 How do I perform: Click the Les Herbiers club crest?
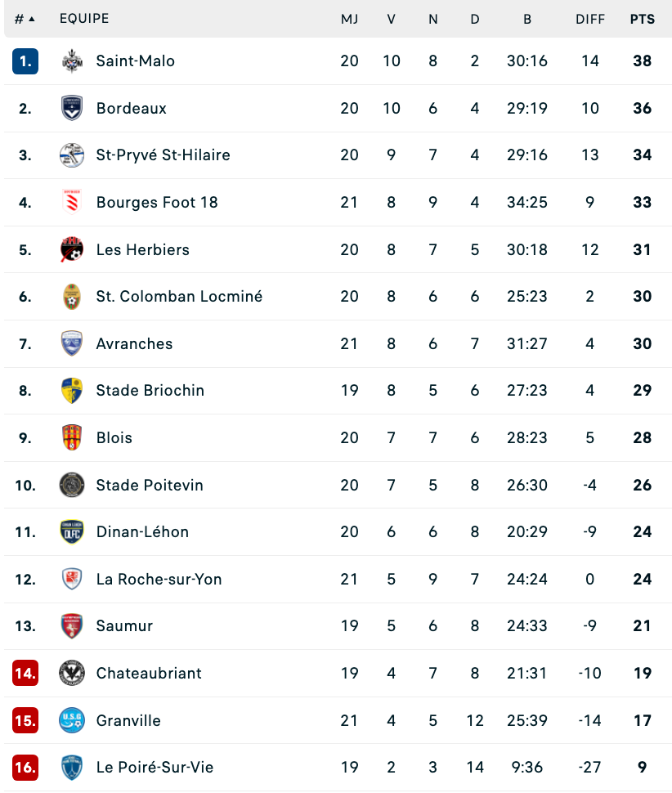click(72, 249)
